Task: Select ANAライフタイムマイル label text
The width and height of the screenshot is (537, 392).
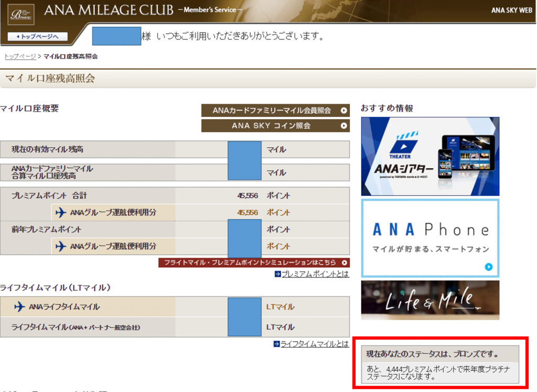Action: tap(65, 307)
